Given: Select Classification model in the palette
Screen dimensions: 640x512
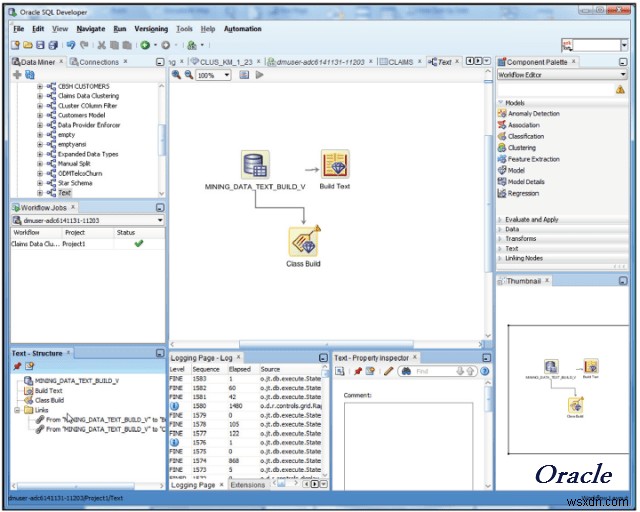Looking at the screenshot, I should [x=526, y=136].
